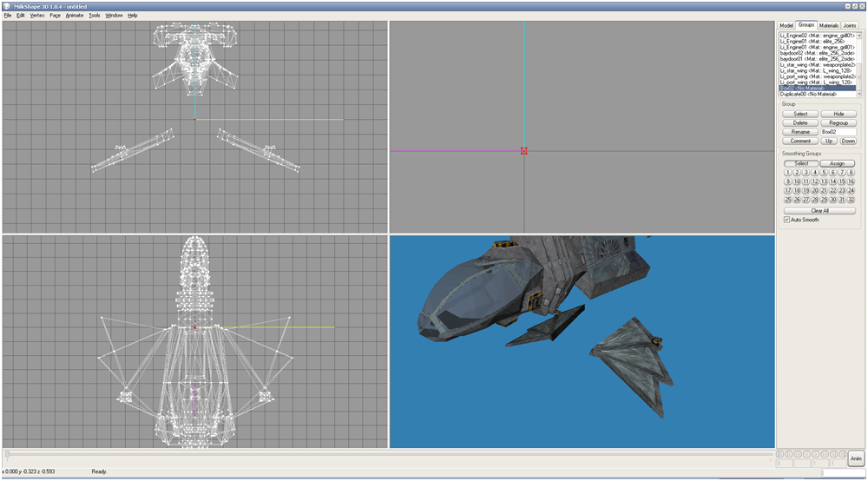Open the Vertex menu
Screen dimensions: 868x481
click(x=37, y=16)
